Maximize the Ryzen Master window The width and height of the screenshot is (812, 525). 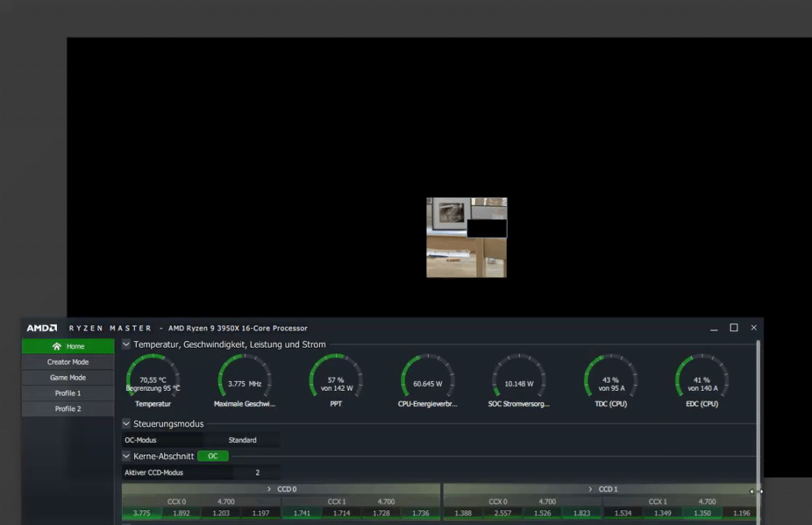click(734, 328)
